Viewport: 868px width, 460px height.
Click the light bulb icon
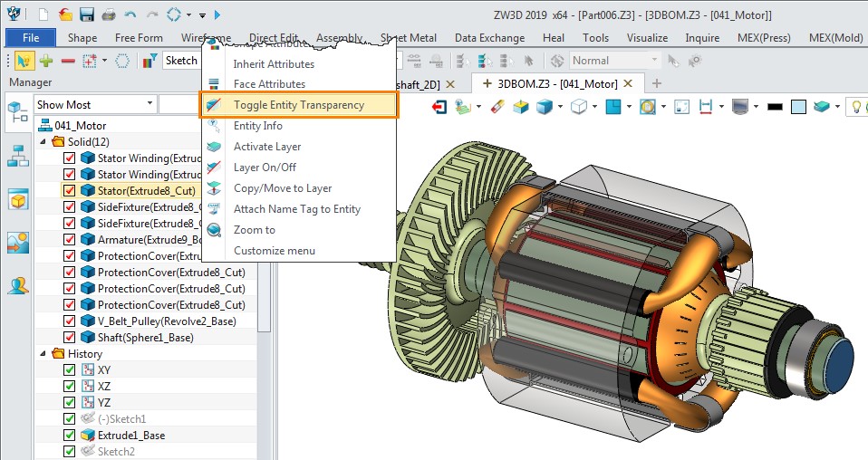[x=856, y=106]
